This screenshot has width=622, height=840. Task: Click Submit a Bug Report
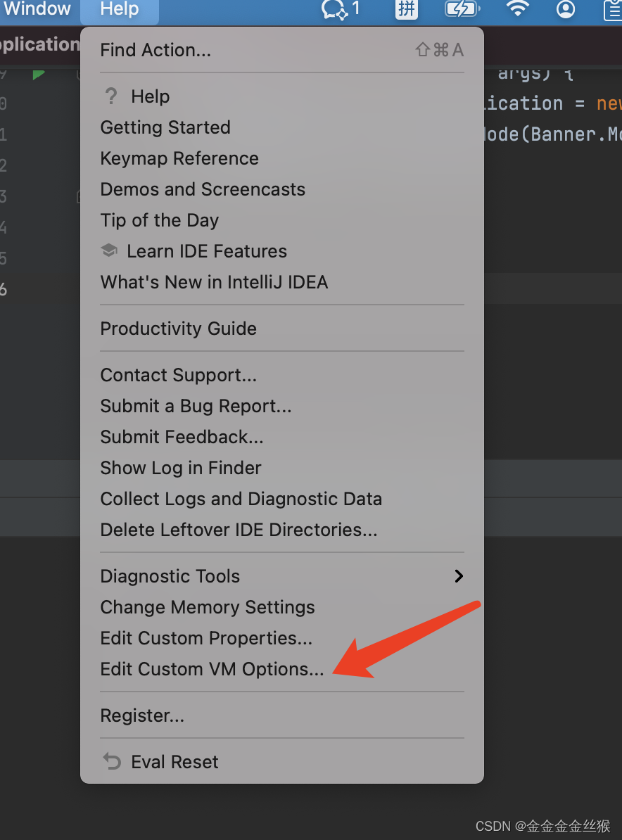coord(196,406)
